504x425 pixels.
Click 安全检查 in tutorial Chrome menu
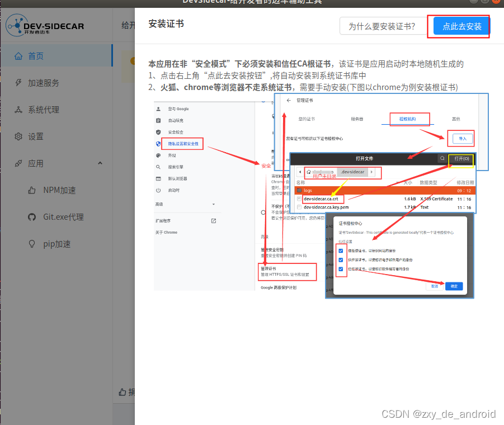[176, 132]
